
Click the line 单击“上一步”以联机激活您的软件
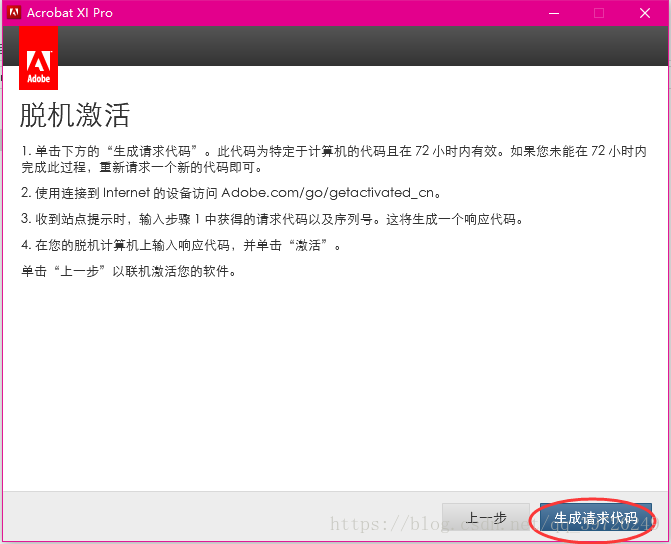tap(128, 271)
